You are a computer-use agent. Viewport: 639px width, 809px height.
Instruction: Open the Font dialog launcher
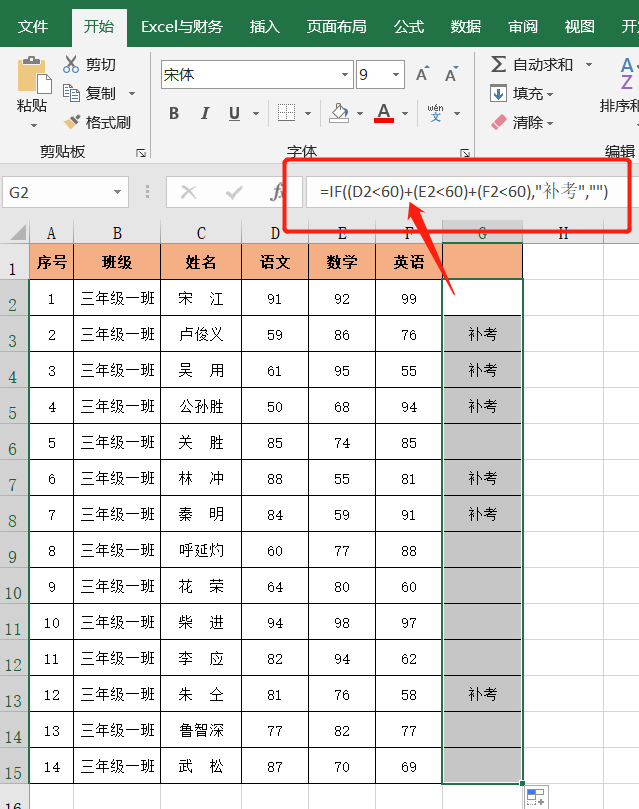pyautogui.click(x=465, y=153)
